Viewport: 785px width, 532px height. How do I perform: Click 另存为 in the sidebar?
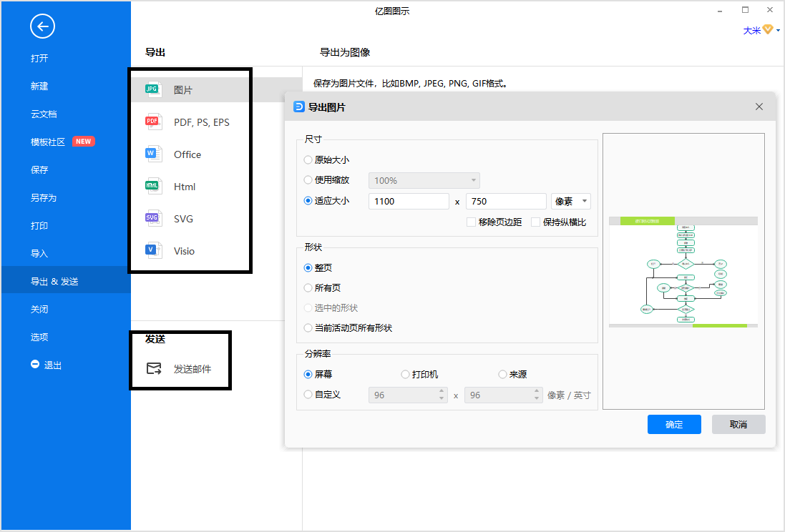point(44,197)
